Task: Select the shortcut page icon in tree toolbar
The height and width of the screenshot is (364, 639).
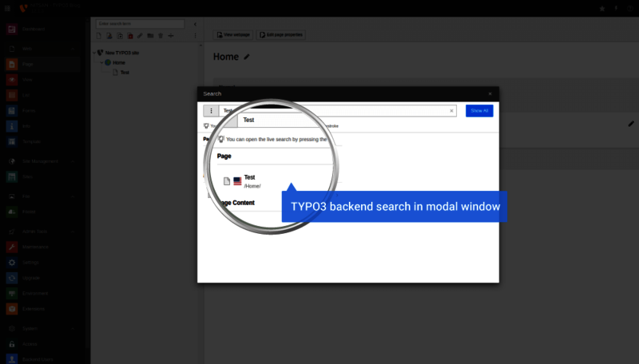Action: coord(120,36)
